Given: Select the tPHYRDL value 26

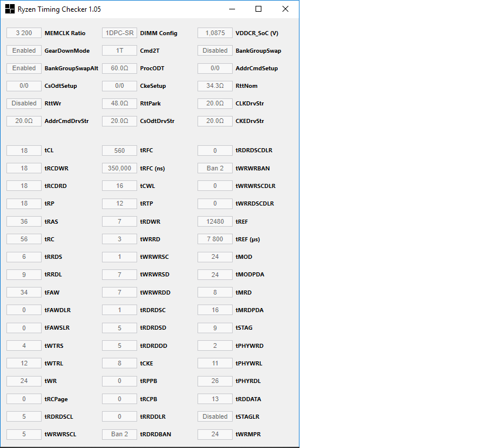Looking at the screenshot, I should [215, 381].
